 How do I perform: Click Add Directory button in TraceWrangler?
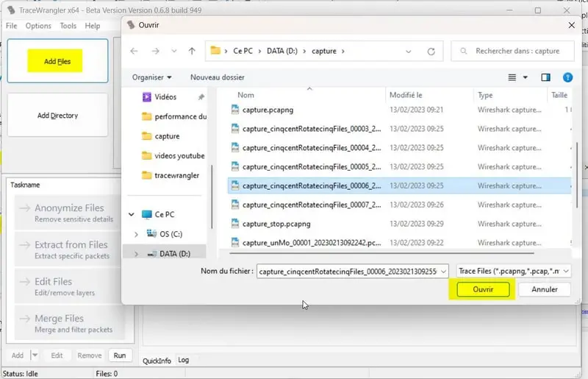tap(57, 116)
